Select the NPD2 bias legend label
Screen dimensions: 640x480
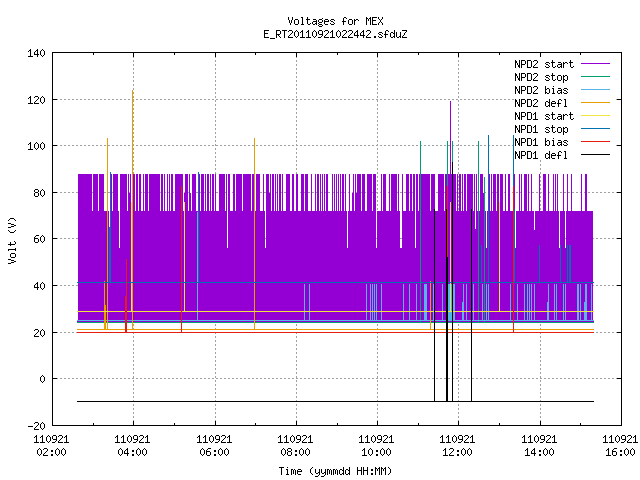tap(541, 90)
